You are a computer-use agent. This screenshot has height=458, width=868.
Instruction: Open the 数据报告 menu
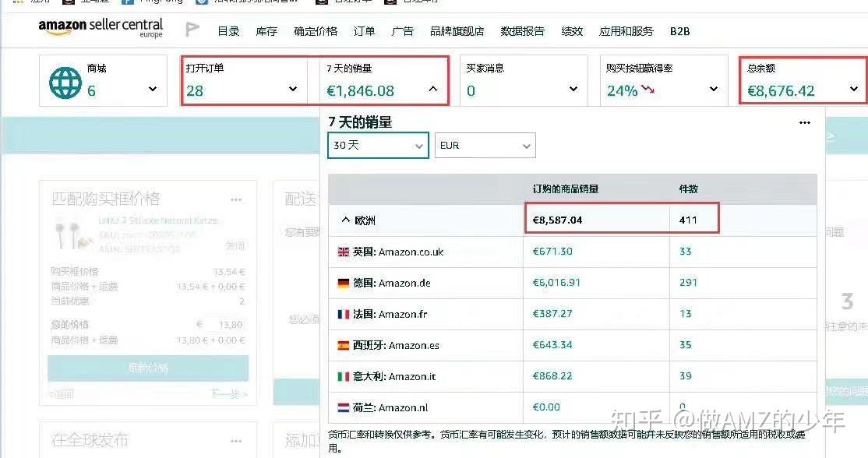click(x=523, y=31)
